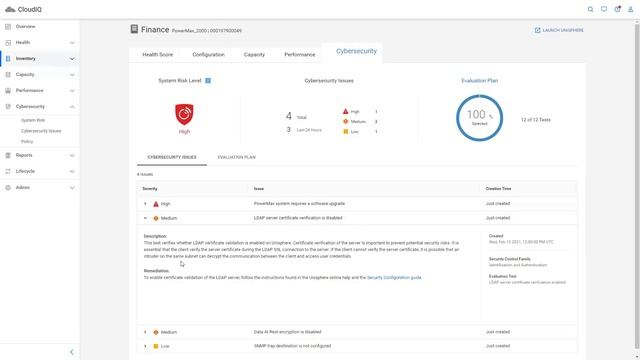Sort by the Issue column header
Viewport: 640px width, 360px height.
[x=259, y=189]
